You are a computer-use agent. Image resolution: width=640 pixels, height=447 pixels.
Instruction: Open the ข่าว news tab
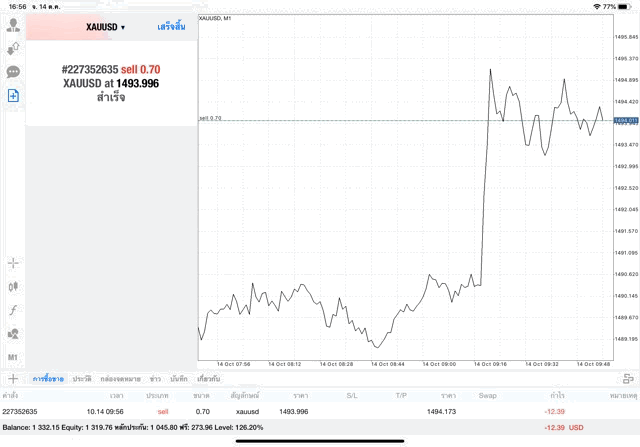[155, 379]
